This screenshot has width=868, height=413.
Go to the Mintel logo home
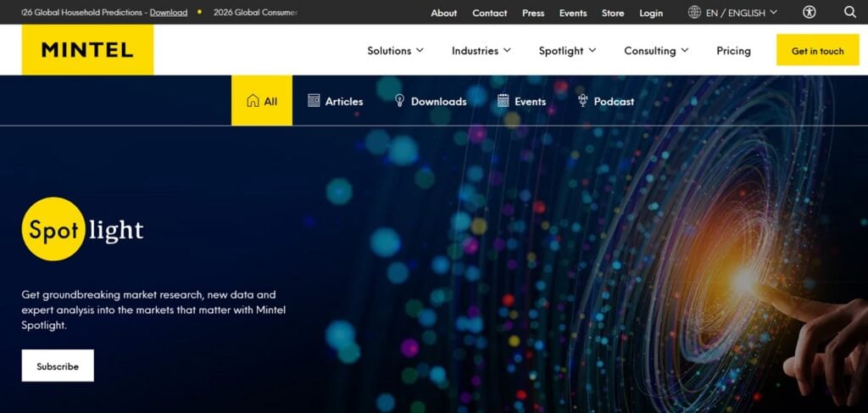87,50
